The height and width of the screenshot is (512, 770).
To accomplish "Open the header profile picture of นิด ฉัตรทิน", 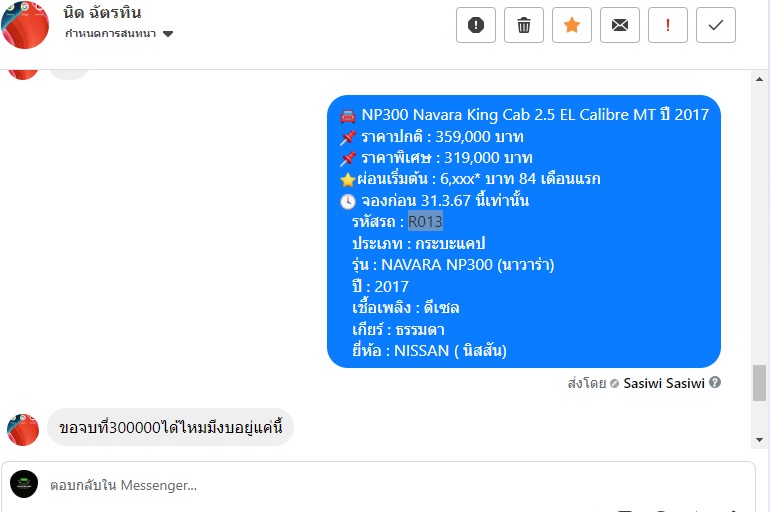I will [25, 25].
